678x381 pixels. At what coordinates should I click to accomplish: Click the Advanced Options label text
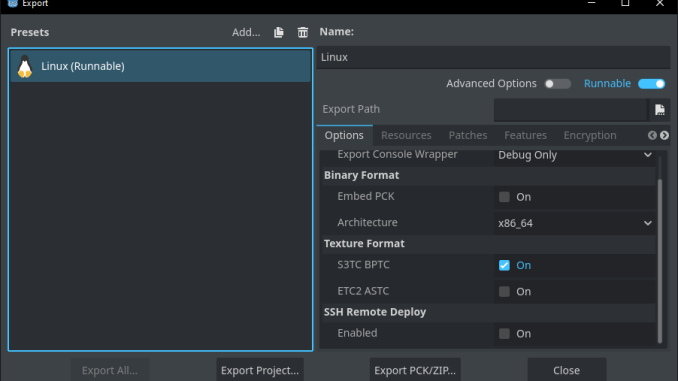(x=491, y=83)
